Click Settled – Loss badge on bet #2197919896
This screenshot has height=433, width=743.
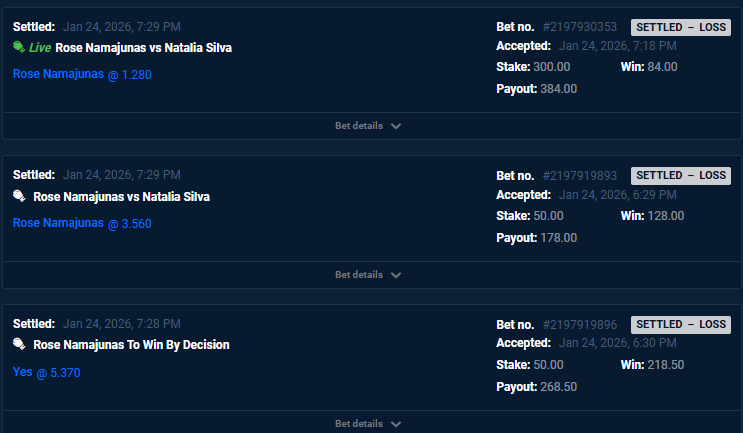tap(681, 324)
